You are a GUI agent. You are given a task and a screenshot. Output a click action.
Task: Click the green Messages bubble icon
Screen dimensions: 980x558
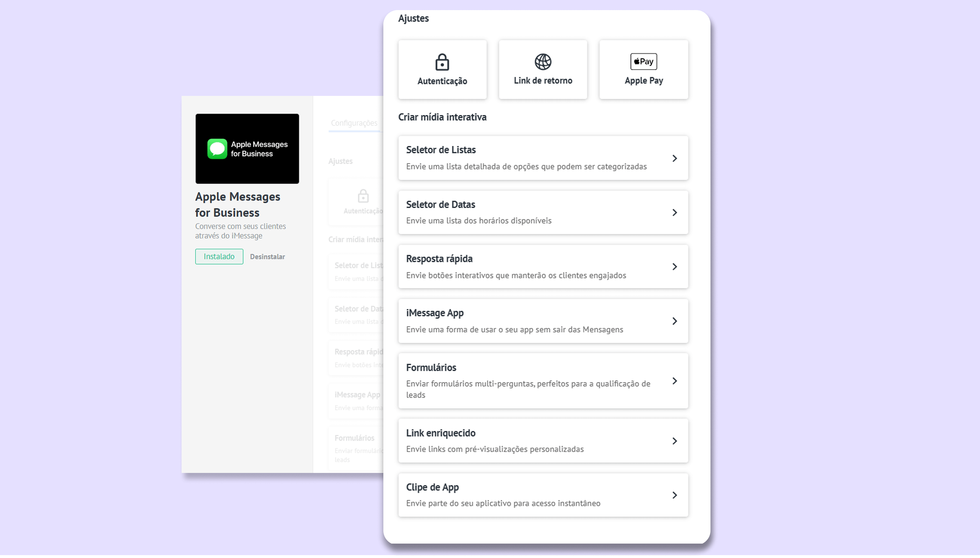pyautogui.click(x=217, y=149)
